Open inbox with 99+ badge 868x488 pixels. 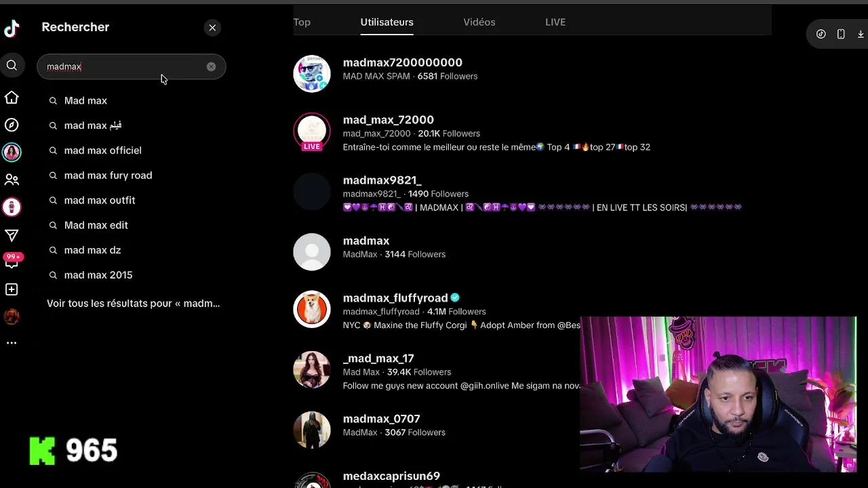tap(12, 261)
